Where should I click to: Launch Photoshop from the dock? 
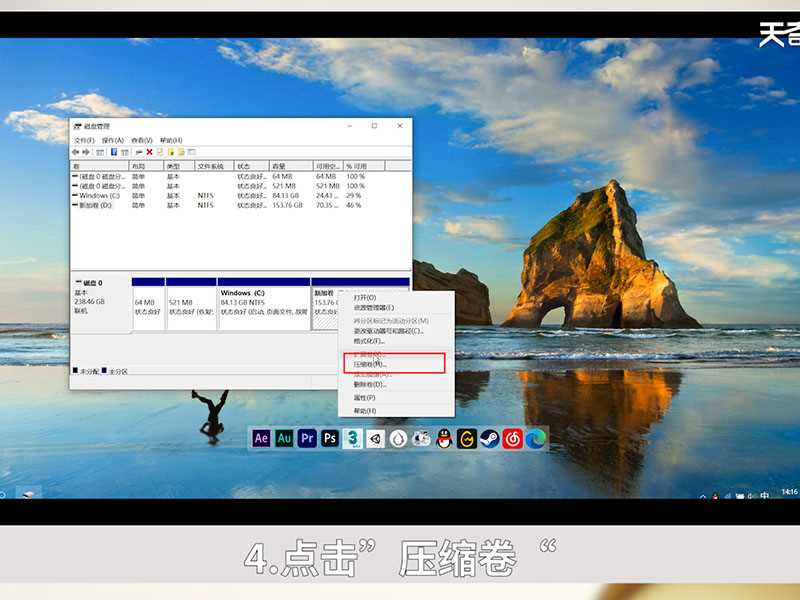[x=330, y=438]
